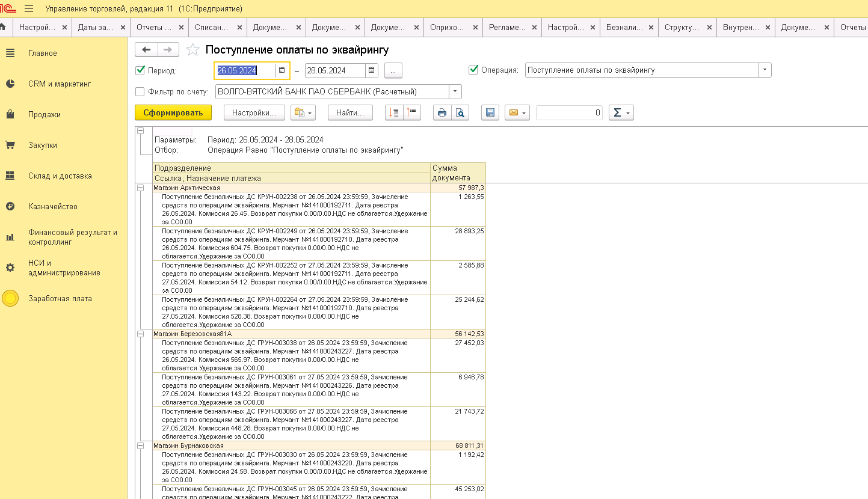Go to Продажи section in sidebar
868x499 pixels.
click(45, 115)
